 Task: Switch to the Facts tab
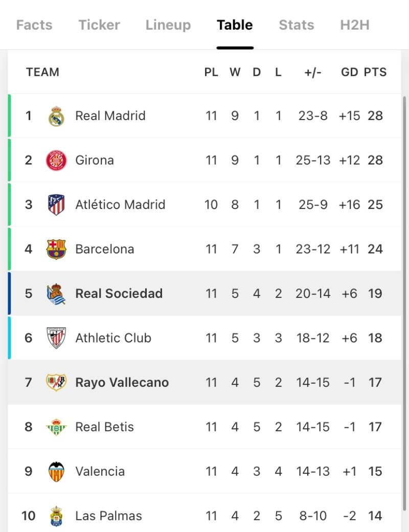point(34,25)
